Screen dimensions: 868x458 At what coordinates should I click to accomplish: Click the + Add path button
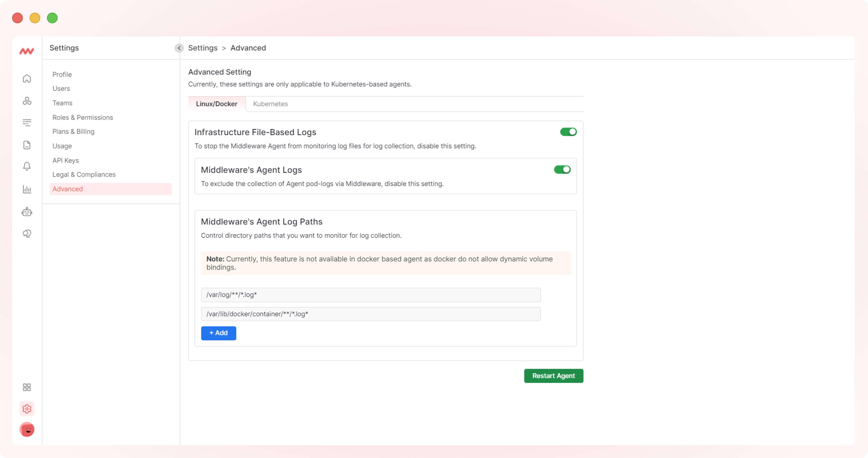218,333
